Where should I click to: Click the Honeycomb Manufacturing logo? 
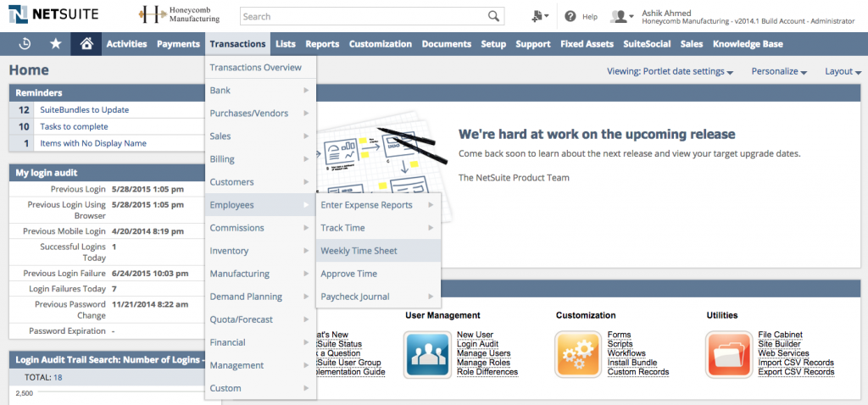pyautogui.click(x=179, y=14)
